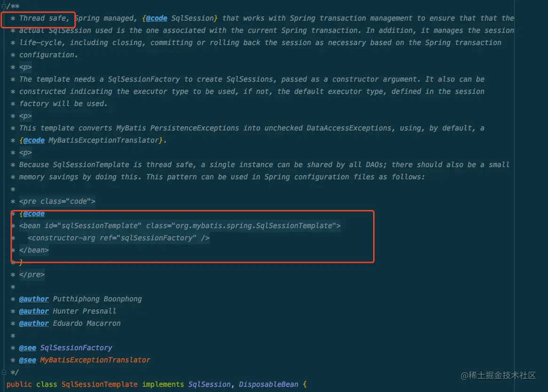Click the </pre> closing tag line
The width and height of the screenshot is (548, 392).
click(32, 275)
